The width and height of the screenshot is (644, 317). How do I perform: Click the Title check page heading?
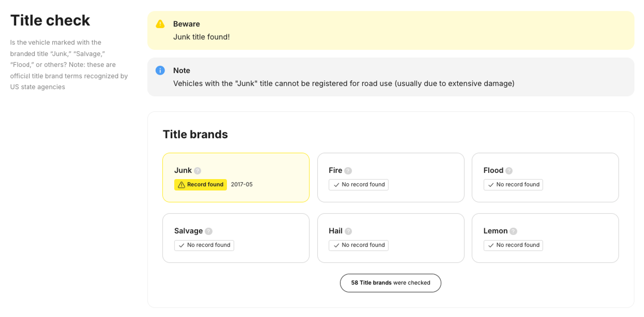(50, 20)
